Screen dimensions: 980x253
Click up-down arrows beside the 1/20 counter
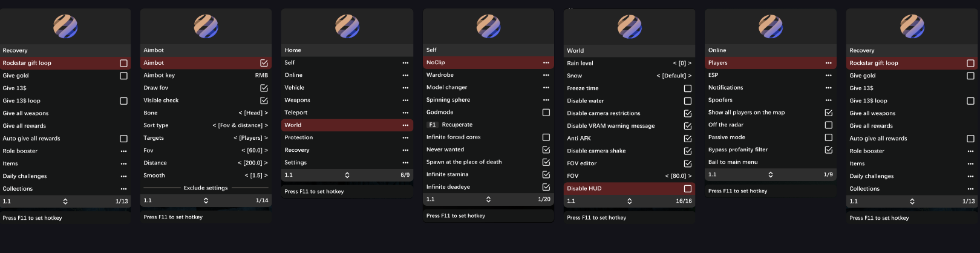[488, 199]
